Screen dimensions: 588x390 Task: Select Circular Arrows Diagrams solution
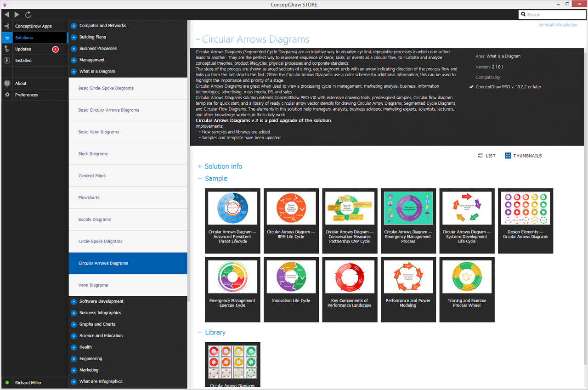[x=128, y=263]
